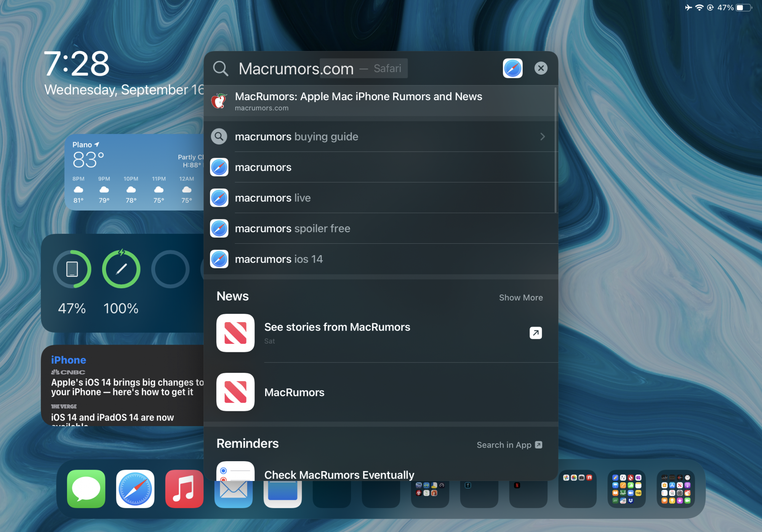Tap the plain 'macrumors' Safari suggestion
The image size is (762, 532).
[263, 167]
